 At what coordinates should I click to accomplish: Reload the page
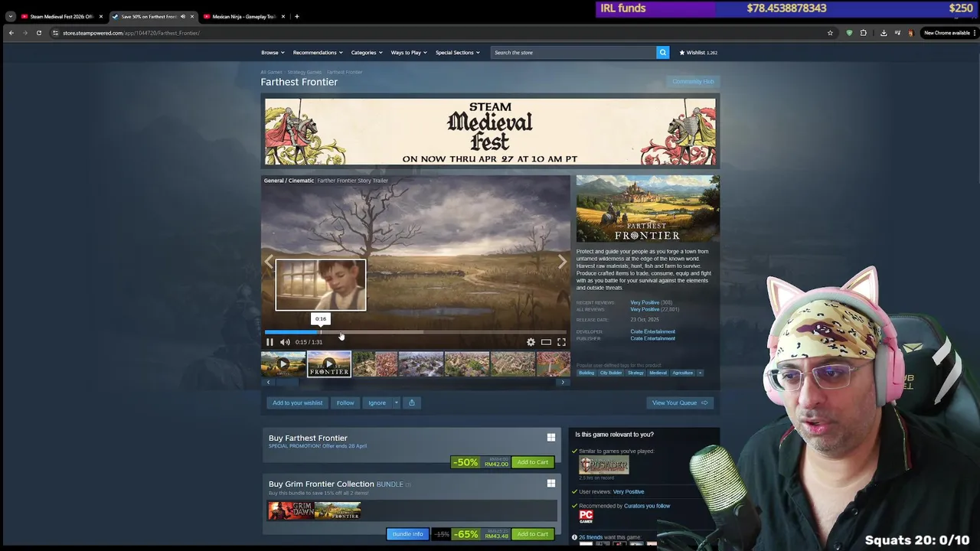click(39, 33)
